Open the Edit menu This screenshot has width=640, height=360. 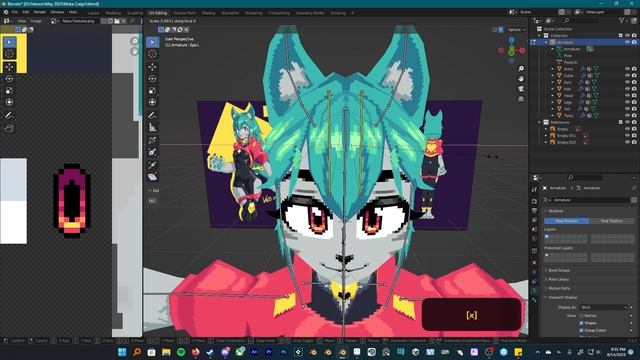point(26,12)
